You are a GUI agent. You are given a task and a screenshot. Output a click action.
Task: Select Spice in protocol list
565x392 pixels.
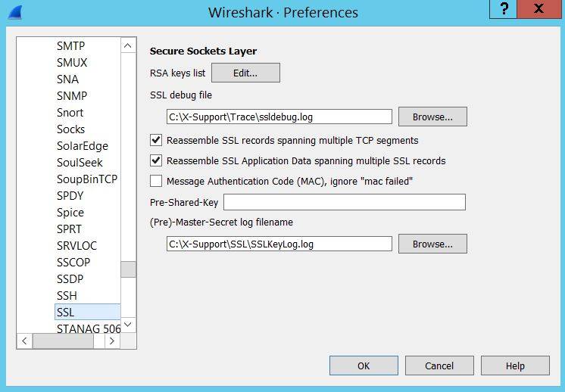[70, 213]
